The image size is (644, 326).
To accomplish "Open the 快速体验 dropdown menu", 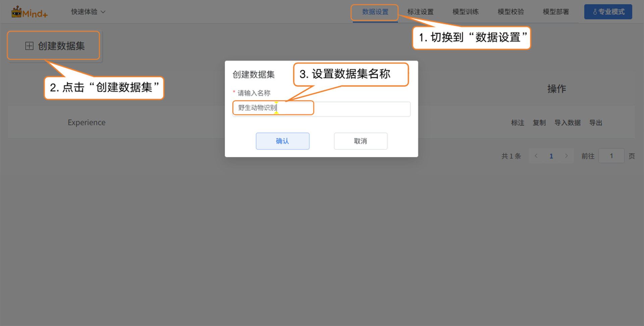I will click(x=88, y=12).
